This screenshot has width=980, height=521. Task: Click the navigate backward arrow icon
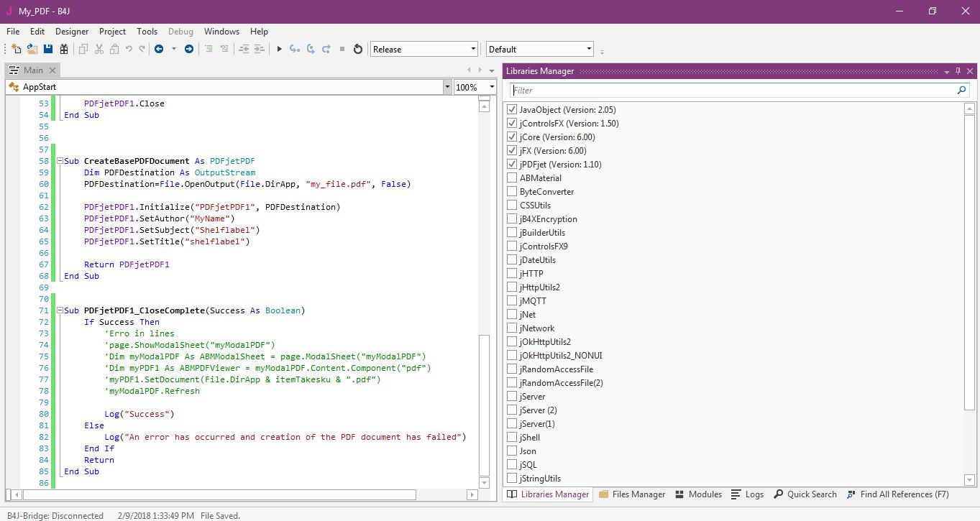[x=159, y=49]
